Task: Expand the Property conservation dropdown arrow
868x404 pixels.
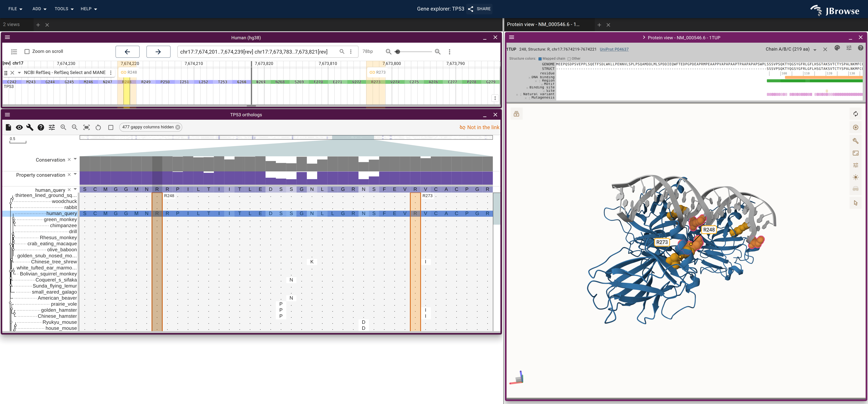Action: [x=75, y=174]
